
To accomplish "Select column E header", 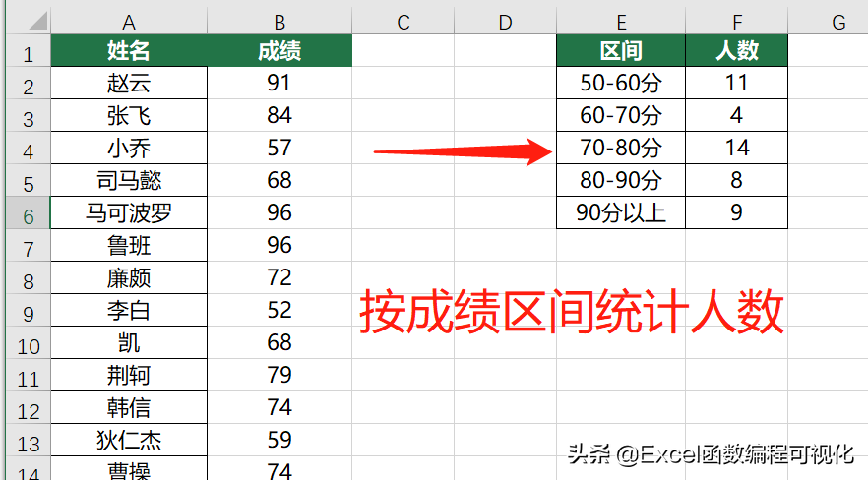I will pyautogui.click(x=621, y=22).
